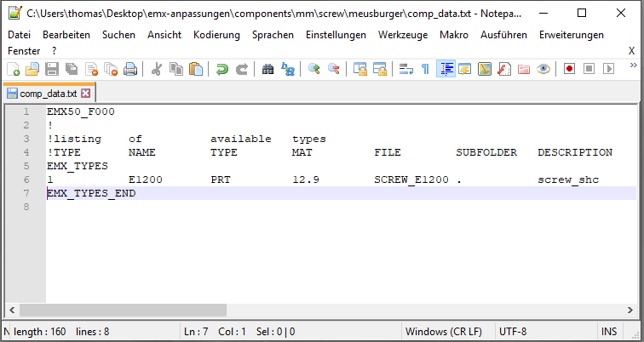The image size is (644, 342).
Task: Toggle synchronized horizontal scrolling icon
Action: (x=380, y=69)
